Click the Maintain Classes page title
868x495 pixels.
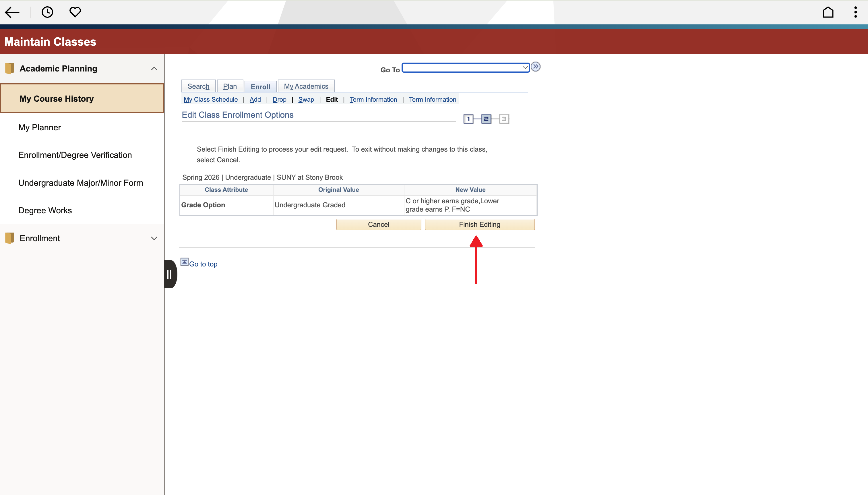pyautogui.click(x=50, y=41)
